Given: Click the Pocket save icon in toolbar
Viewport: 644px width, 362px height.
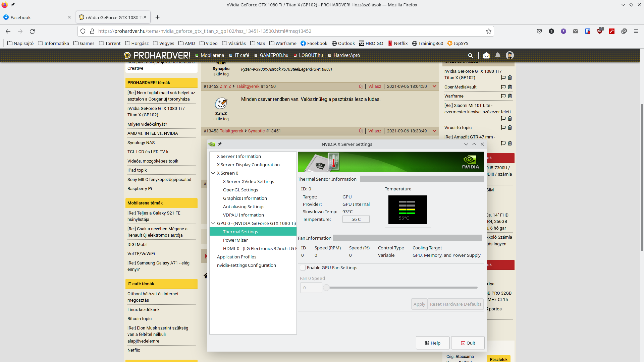Looking at the screenshot, I should point(539,31).
